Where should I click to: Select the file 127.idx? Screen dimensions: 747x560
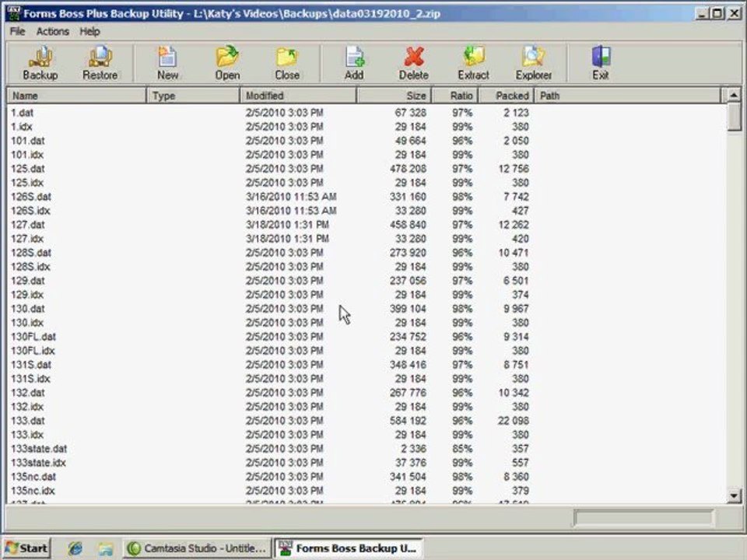(x=27, y=239)
